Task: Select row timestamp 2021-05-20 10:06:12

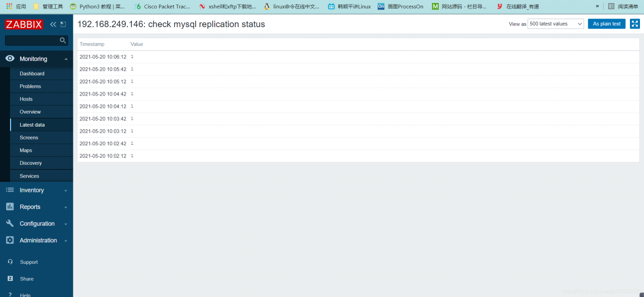Action: 103,57
